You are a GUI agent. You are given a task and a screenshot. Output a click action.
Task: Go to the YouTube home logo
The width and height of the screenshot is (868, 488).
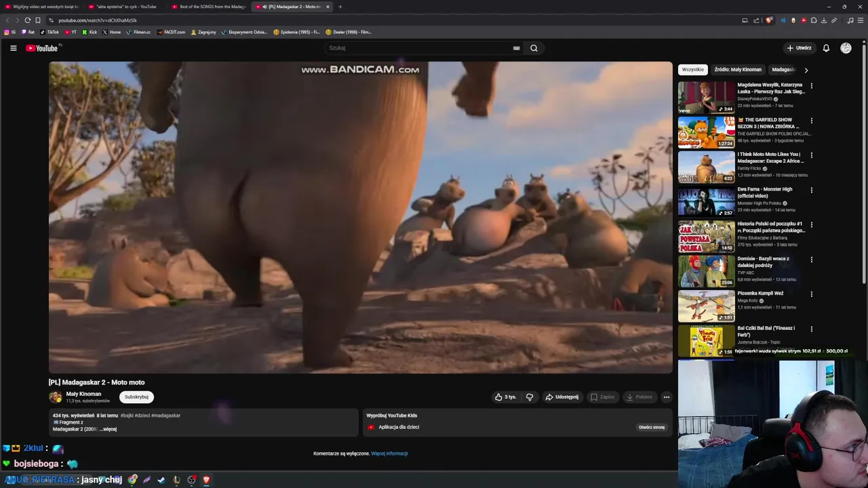coord(42,48)
